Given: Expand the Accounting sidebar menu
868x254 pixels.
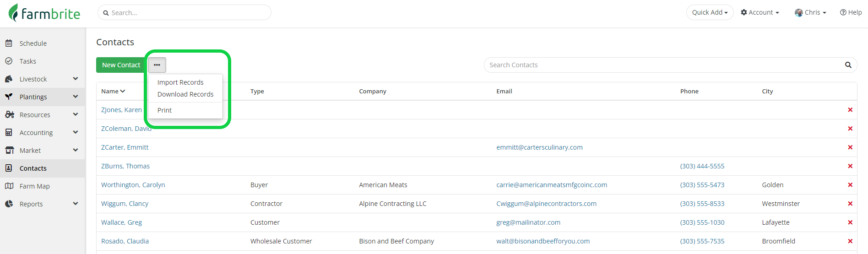Looking at the screenshot, I should click(75, 133).
